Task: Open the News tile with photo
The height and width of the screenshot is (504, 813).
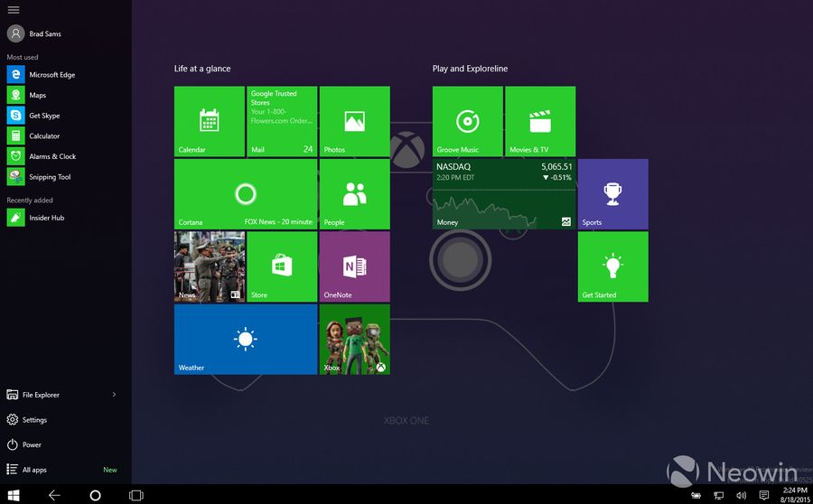Action: [x=210, y=266]
